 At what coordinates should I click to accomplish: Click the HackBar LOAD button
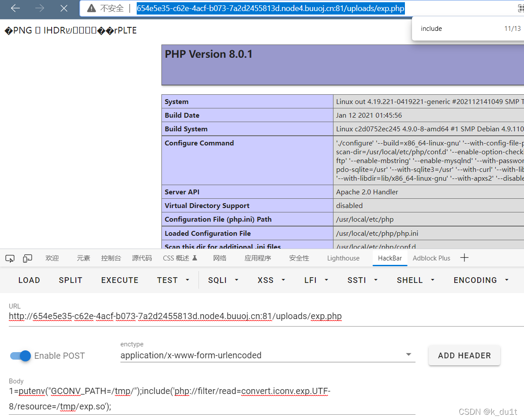click(x=29, y=280)
